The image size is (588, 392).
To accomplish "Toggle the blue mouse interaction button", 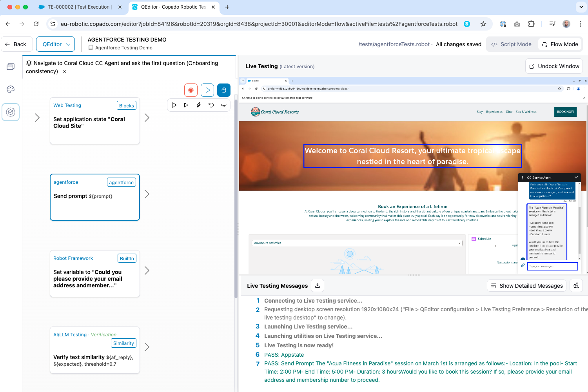I will (x=224, y=90).
